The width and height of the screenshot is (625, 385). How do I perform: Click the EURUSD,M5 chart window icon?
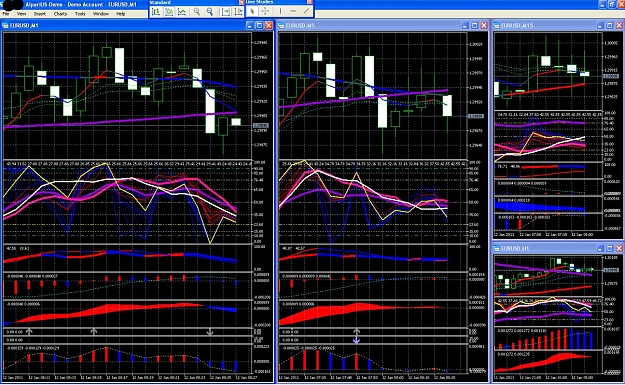281,26
